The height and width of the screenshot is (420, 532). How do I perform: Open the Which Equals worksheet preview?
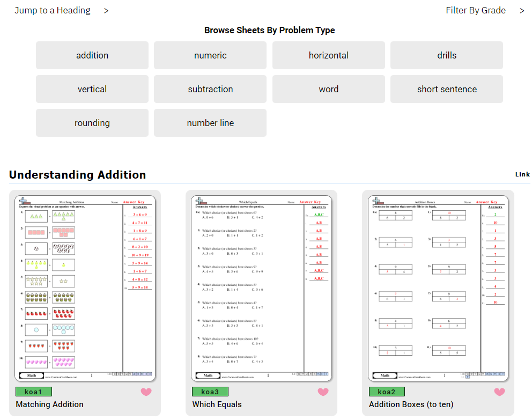tap(262, 289)
